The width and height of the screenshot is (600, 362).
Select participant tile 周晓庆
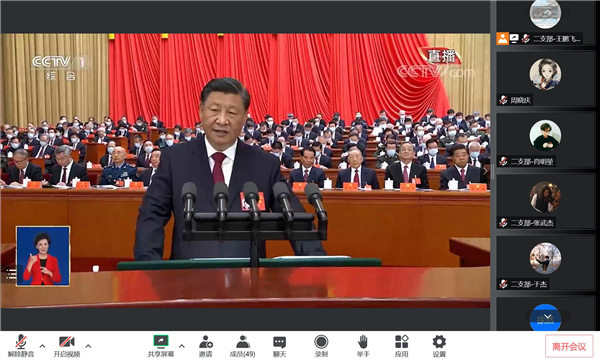545,79
